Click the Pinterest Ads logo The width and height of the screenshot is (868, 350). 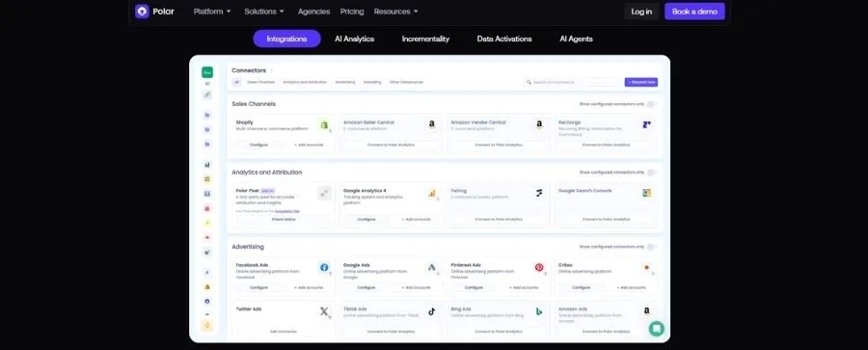pos(539,267)
